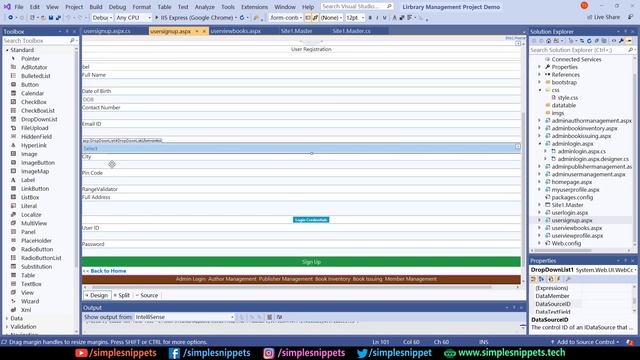Image resolution: width=640 pixels, height=360 pixels.
Task: Click the Categorized view icon in Properties panel
Action: tap(533, 279)
